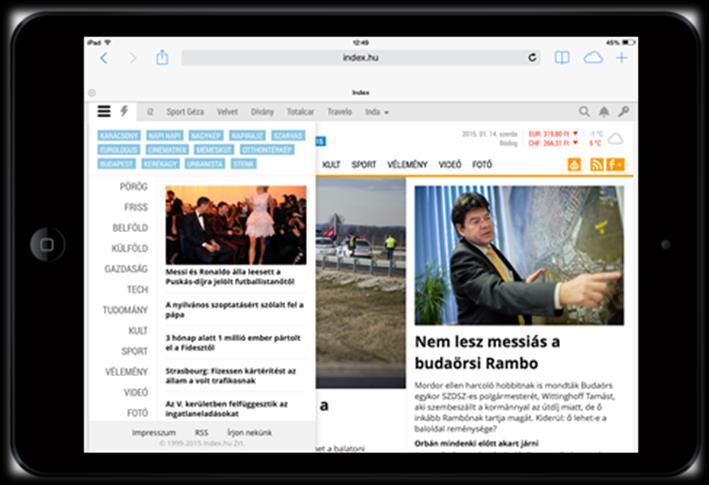
Task: Tap the Safari forward arrow
Action: tap(132, 58)
